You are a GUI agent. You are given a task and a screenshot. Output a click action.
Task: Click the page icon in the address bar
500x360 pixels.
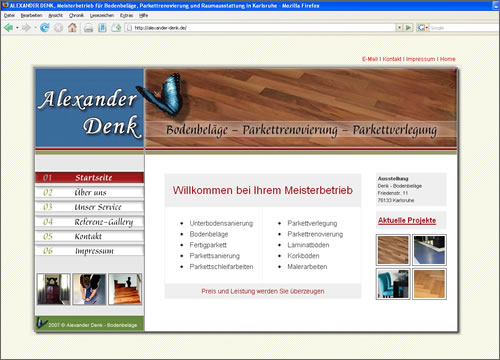tap(130, 28)
